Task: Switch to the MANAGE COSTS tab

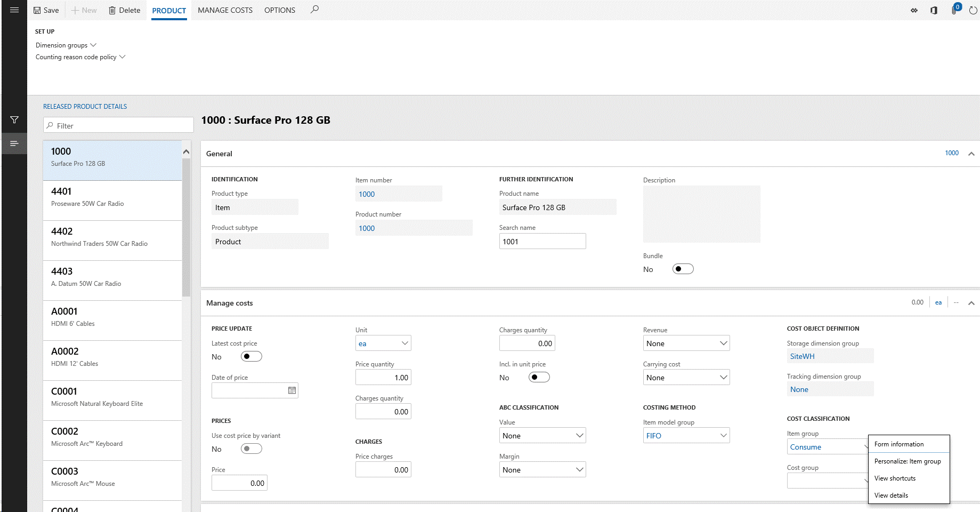Action: coord(225,10)
